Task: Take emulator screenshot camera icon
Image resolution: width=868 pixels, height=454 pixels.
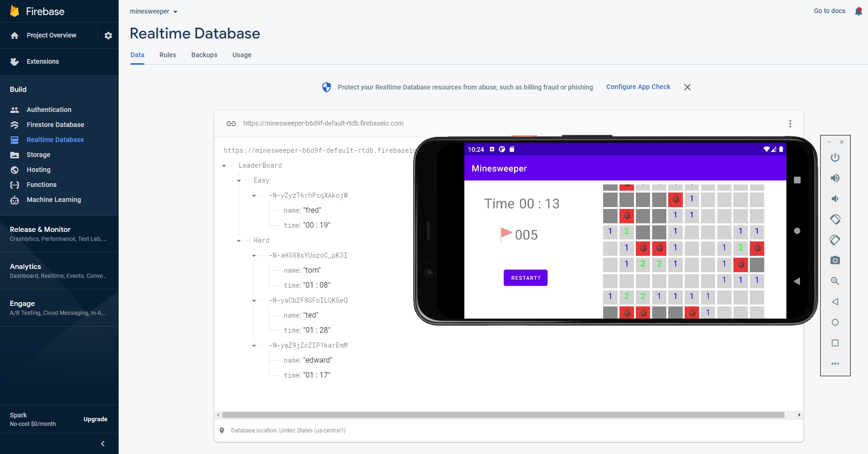Action: 835,260
